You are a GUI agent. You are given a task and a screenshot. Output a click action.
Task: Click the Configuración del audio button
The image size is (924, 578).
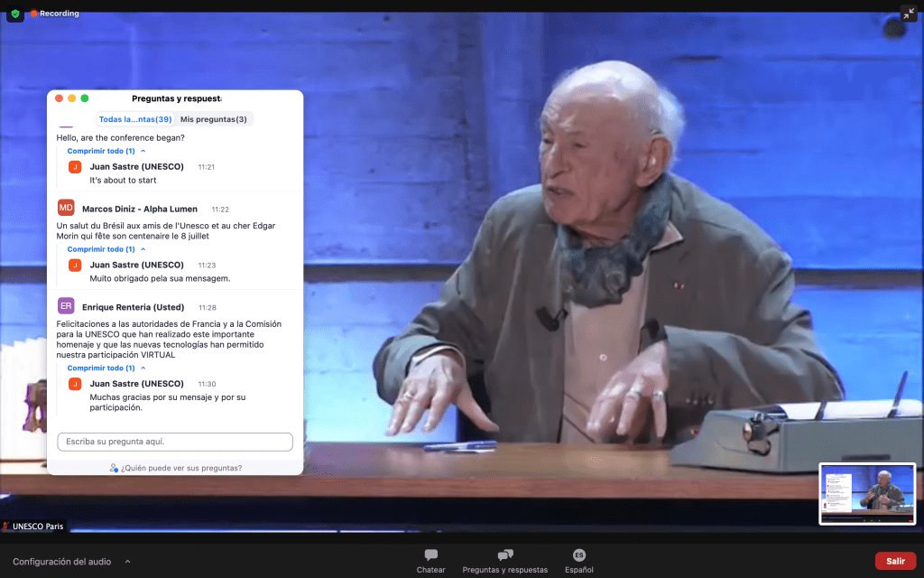click(62, 561)
